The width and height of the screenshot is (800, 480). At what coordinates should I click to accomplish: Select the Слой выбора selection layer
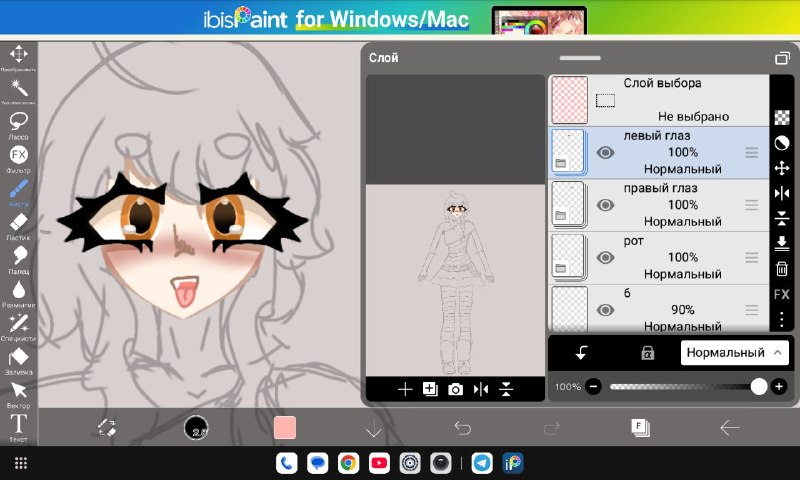click(x=659, y=100)
